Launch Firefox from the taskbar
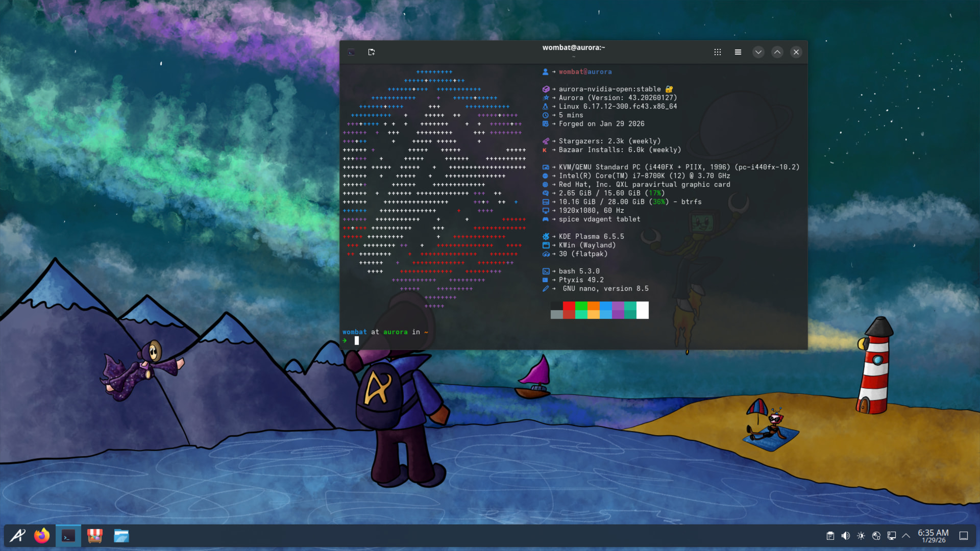The width and height of the screenshot is (980, 551). click(42, 536)
